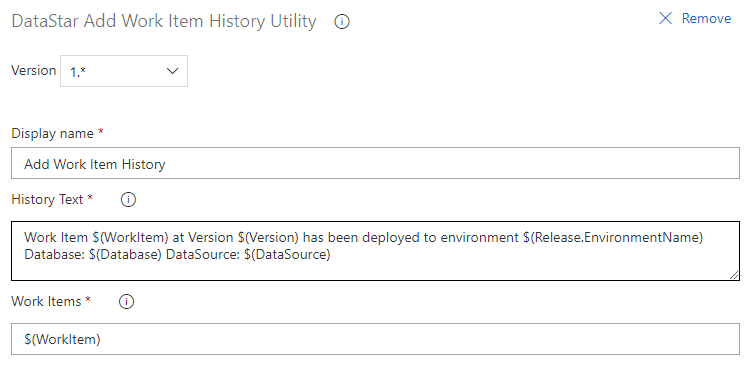Focus the Work Items input field
The image size is (749, 365).
tap(375, 339)
